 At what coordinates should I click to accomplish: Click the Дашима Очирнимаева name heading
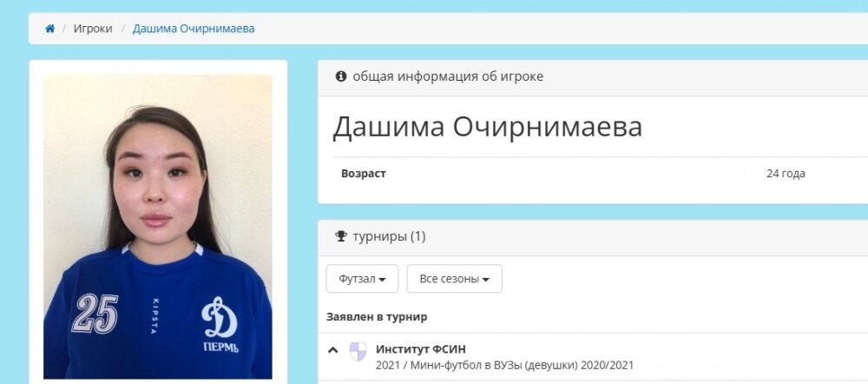point(487,127)
